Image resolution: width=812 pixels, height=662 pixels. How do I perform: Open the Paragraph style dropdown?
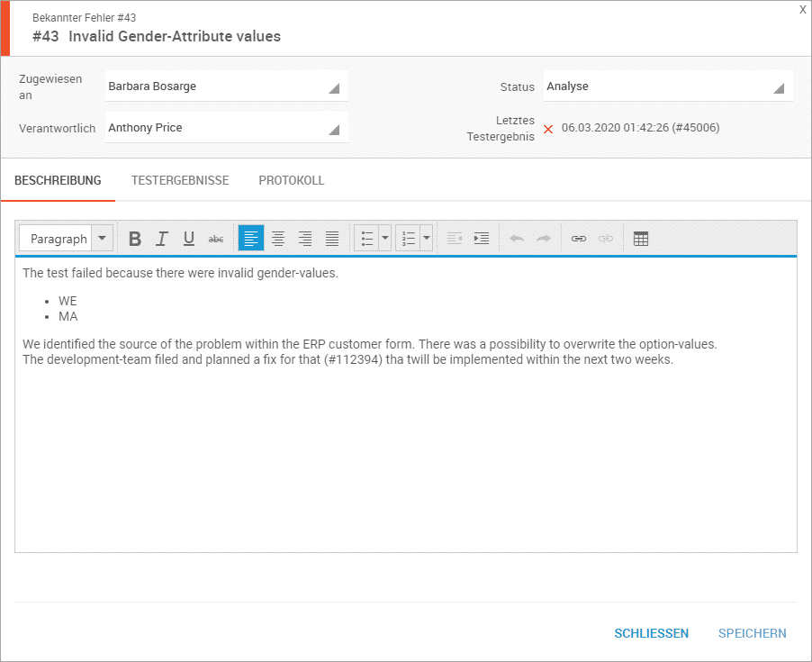point(66,239)
